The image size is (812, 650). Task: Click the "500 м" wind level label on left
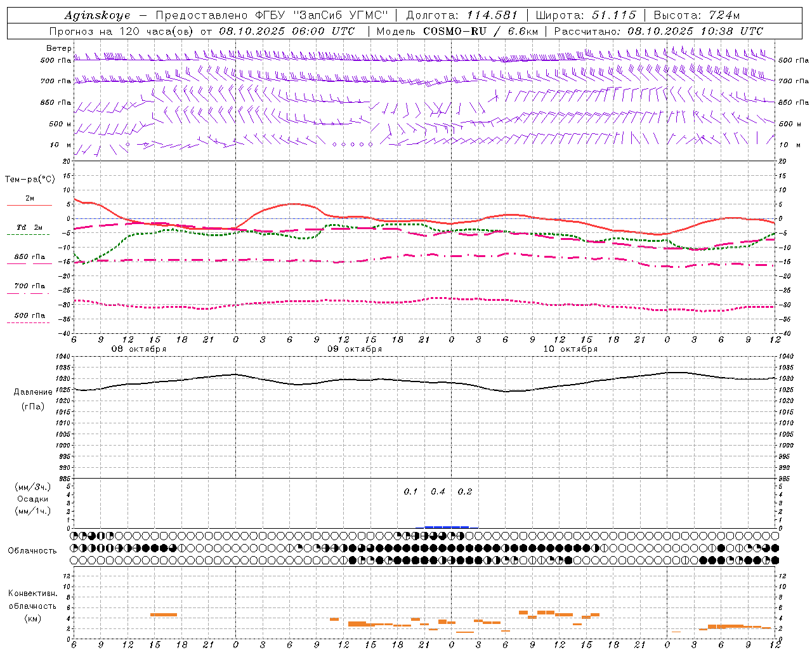(x=60, y=124)
